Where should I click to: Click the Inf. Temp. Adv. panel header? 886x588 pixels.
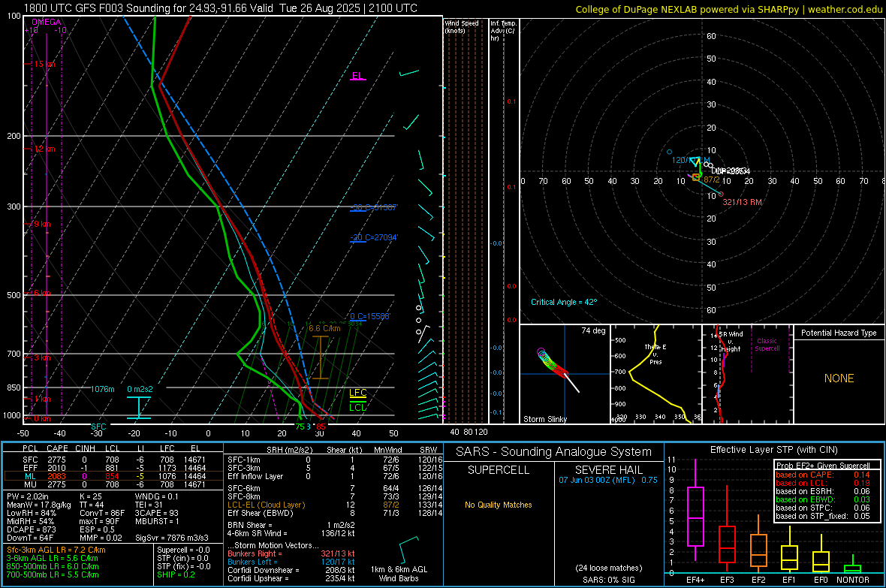click(503, 31)
